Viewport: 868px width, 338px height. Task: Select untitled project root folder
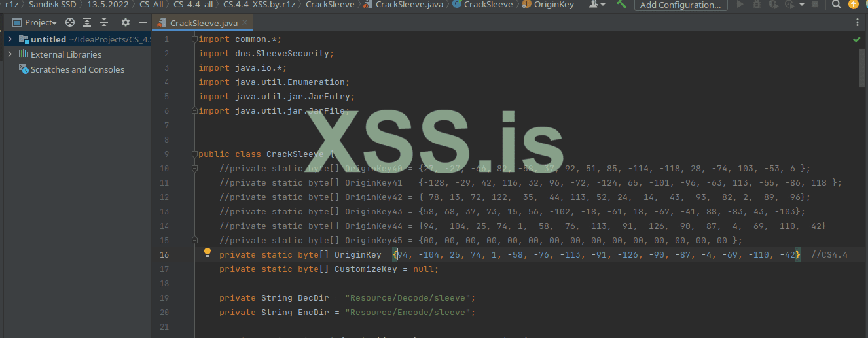point(48,39)
